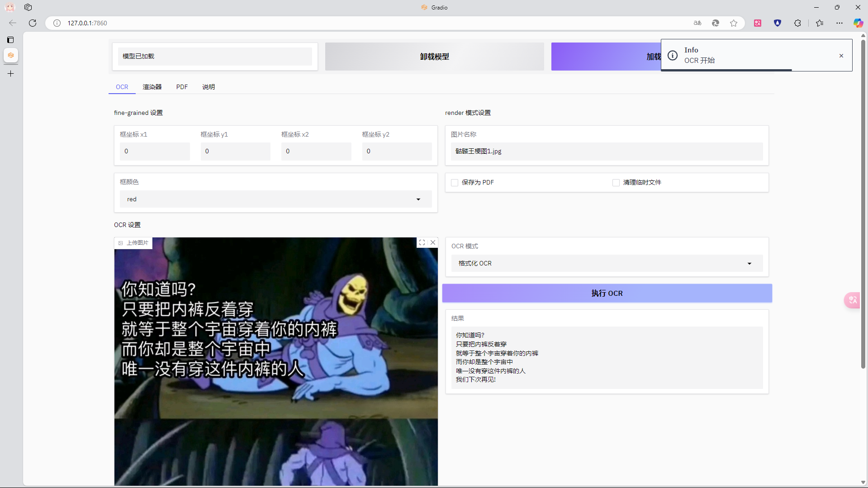Click the 'fine-grained 设置' heading
This screenshot has width=868, height=488.
pos(138,113)
